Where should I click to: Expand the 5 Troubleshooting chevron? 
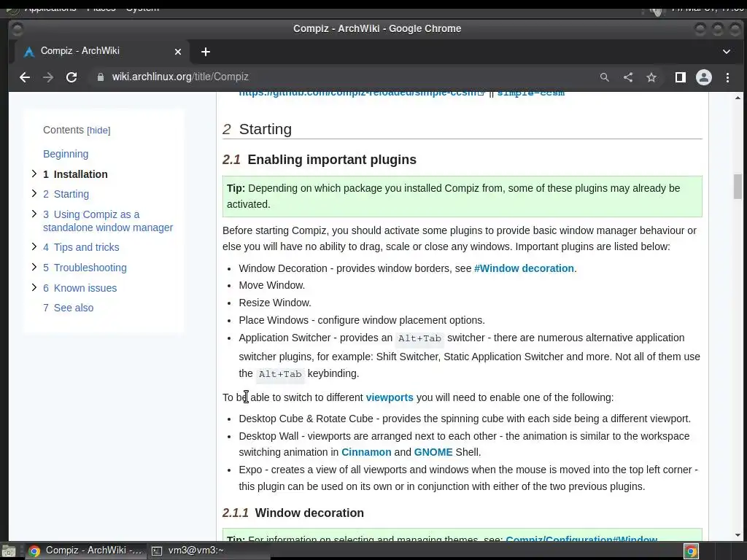(x=34, y=267)
